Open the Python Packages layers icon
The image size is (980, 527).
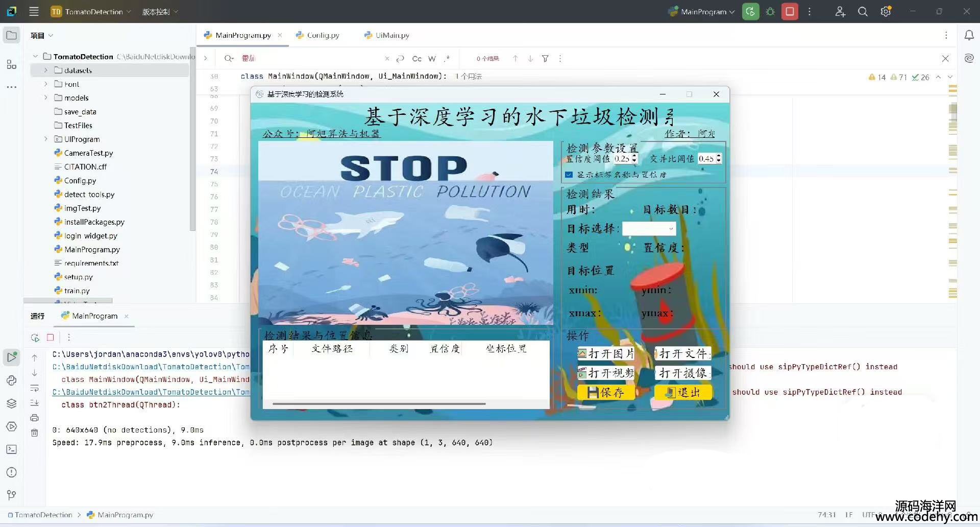11,403
